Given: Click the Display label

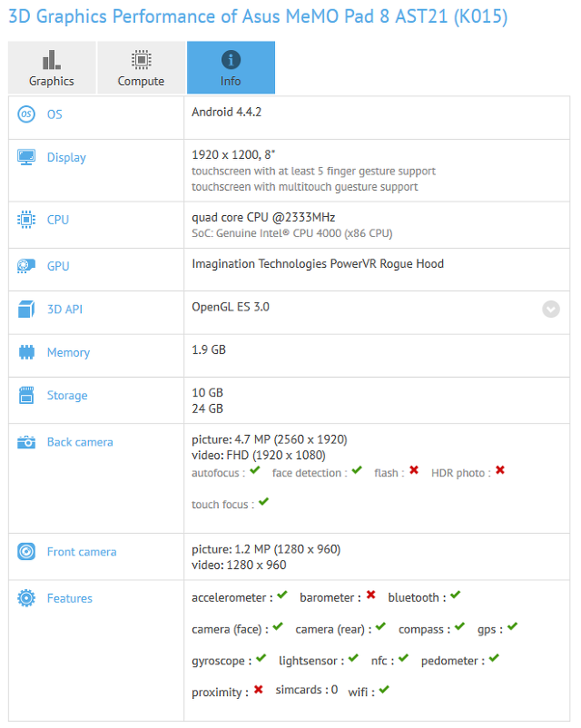Looking at the screenshot, I should (x=66, y=158).
